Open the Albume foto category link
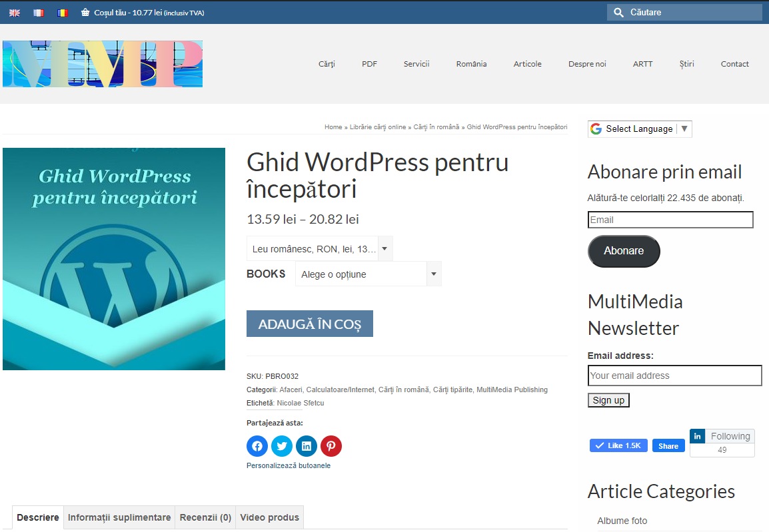This screenshot has width=769, height=532. coord(622,521)
